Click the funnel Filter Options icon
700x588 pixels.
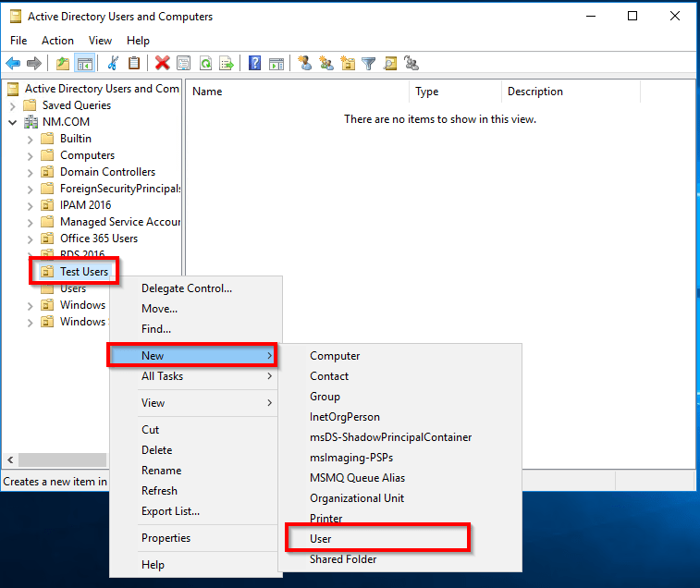[x=368, y=64]
